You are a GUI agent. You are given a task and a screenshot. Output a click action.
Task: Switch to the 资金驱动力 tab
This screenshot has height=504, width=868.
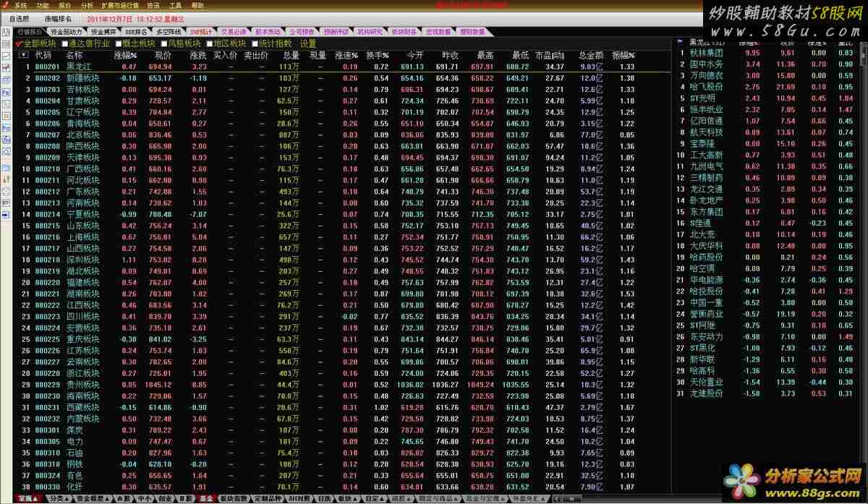(66, 32)
